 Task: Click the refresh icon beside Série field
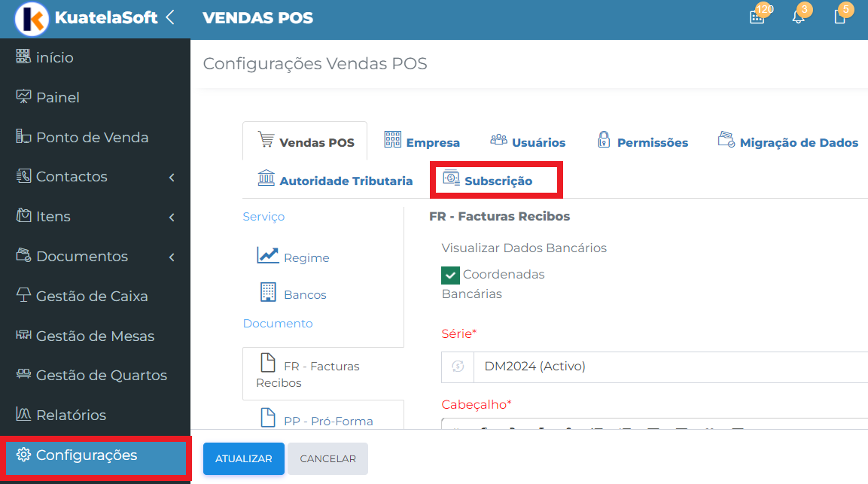coord(458,367)
